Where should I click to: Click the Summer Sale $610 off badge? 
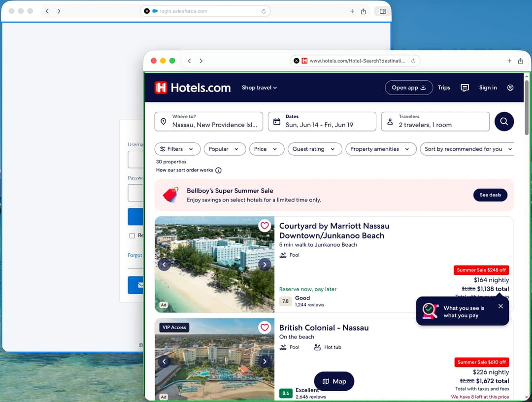click(481, 362)
